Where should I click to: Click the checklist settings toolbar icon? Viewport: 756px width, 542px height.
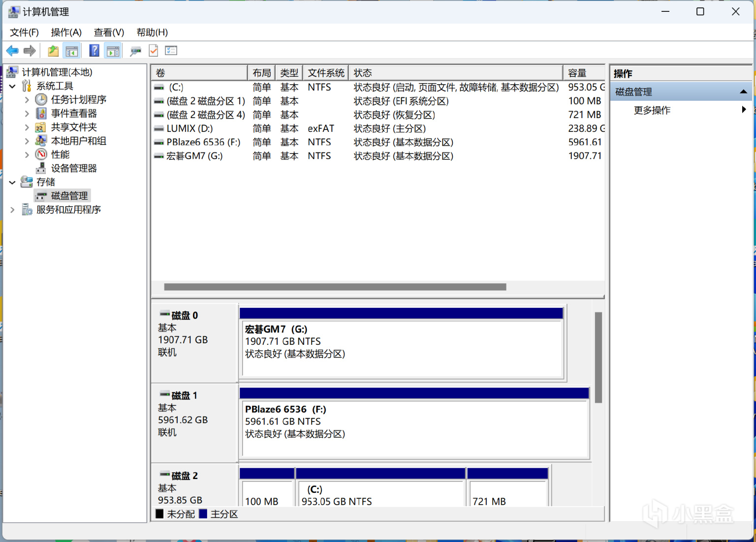171,51
